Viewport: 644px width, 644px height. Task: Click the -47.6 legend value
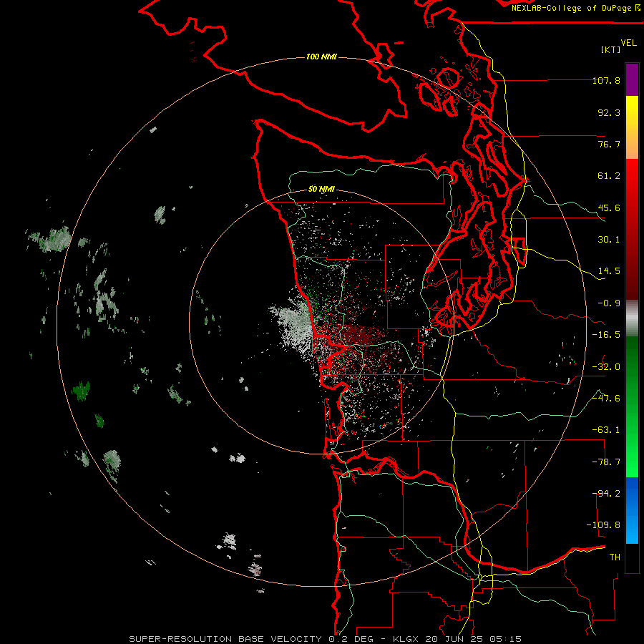pyautogui.click(x=606, y=399)
